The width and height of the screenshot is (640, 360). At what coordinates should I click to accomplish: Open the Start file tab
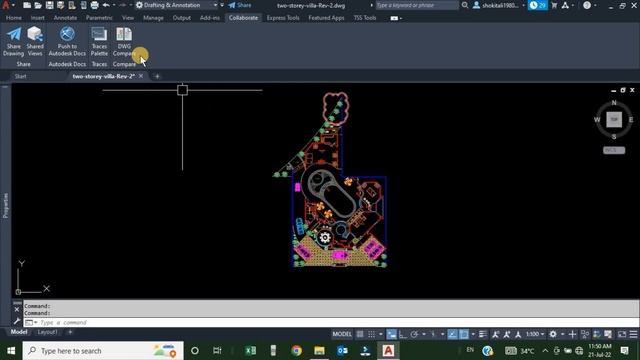pyautogui.click(x=20, y=76)
